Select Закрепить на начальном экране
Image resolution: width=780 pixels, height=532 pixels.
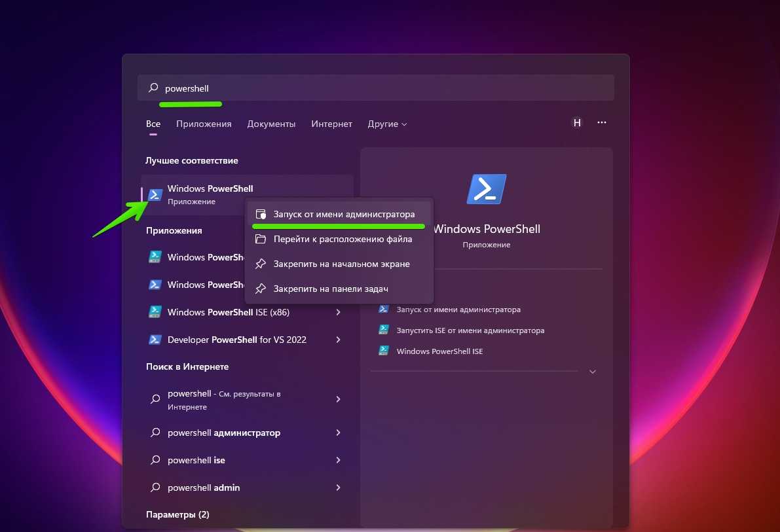pos(339,264)
